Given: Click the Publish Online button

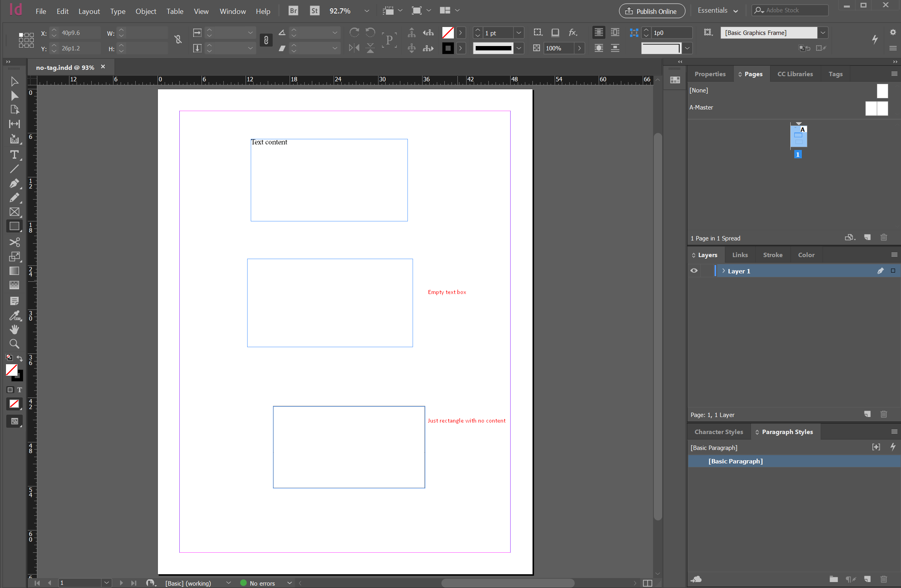Looking at the screenshot, I should click(x=652, y=11).
